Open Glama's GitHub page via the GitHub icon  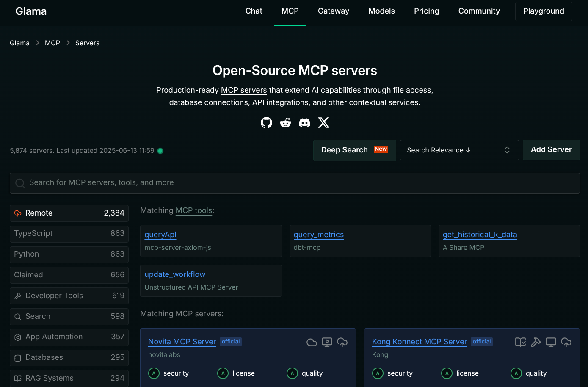coord(266,122)
